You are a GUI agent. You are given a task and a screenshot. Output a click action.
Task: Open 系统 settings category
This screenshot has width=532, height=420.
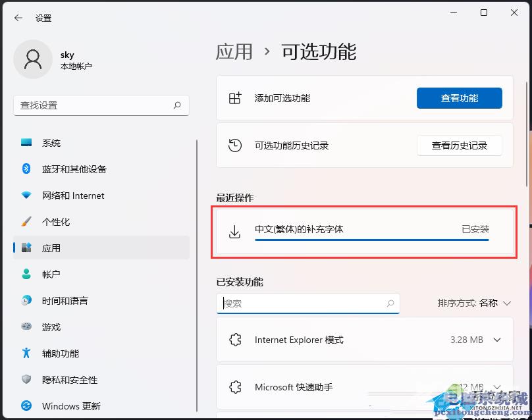[x=101, y=143]
